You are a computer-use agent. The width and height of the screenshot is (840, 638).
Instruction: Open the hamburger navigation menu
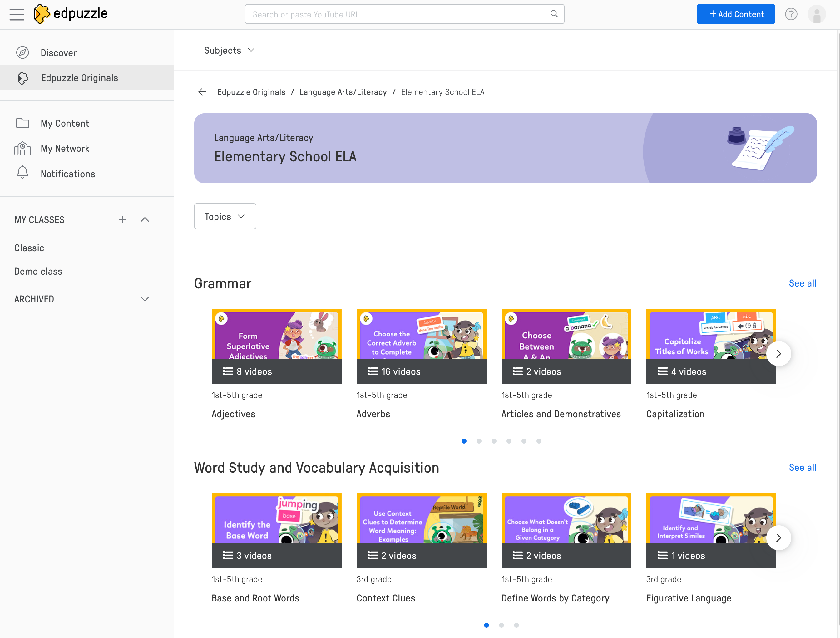[17, 14]
